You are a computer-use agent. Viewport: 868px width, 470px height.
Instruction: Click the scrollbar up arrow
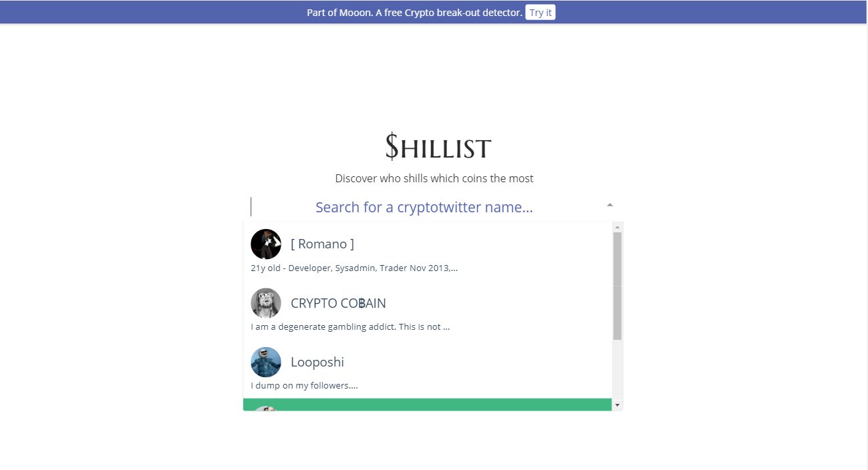[617, 226]
